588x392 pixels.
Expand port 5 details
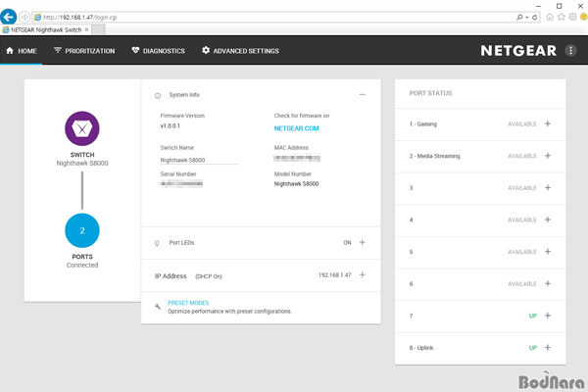[x=548, y=251]
